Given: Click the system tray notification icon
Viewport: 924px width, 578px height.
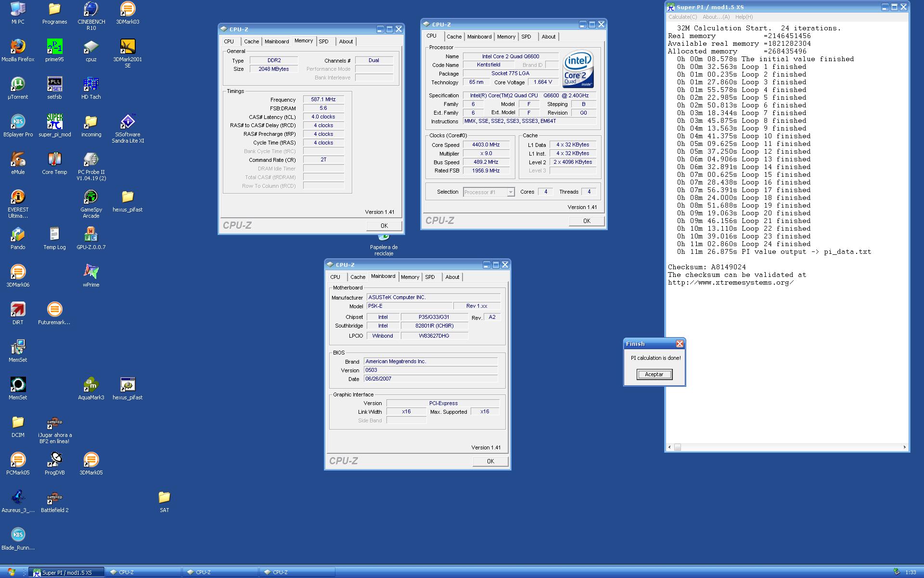Looking at the screenshot, I should pos(897,572).
